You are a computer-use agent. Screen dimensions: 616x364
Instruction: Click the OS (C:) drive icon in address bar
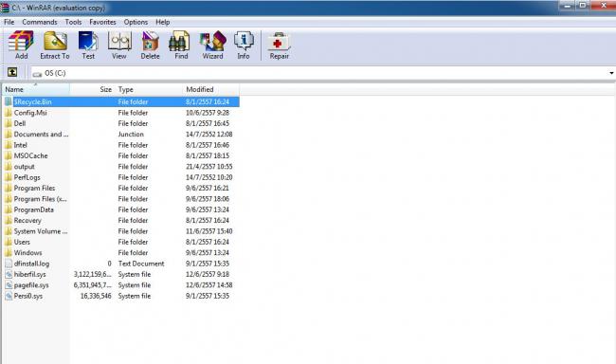point(37,74)
